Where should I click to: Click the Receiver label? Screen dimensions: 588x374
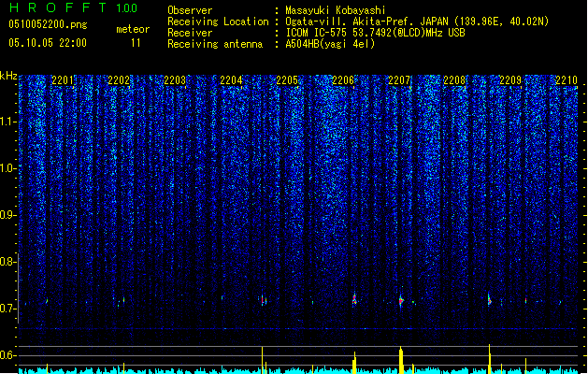point(190,33)
